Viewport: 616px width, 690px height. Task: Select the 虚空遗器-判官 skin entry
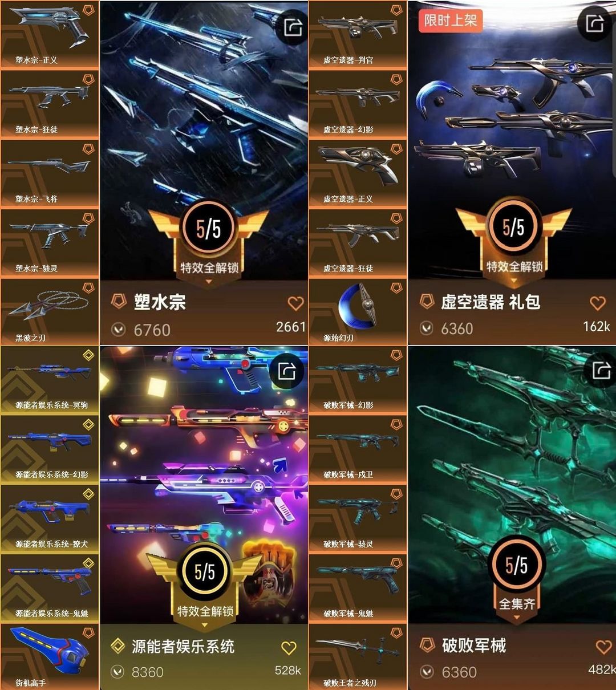(x=358, y=35)
